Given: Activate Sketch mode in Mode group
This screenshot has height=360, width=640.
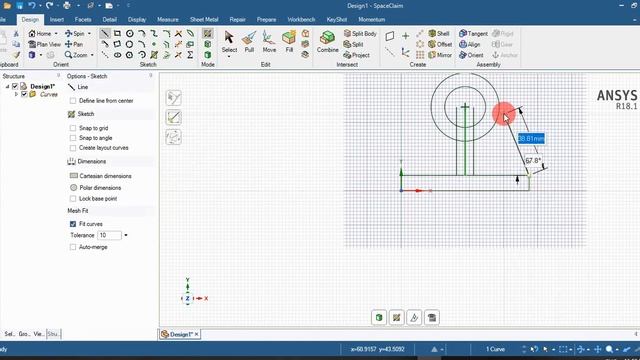Looking at the screenshot, I should [207, 33].
